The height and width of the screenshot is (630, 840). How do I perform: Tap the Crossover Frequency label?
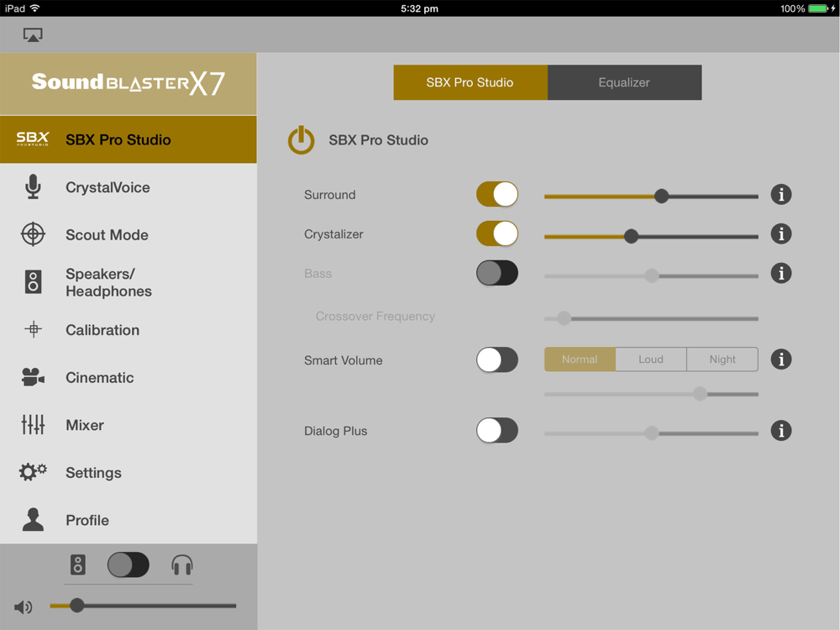pos(375,316)
